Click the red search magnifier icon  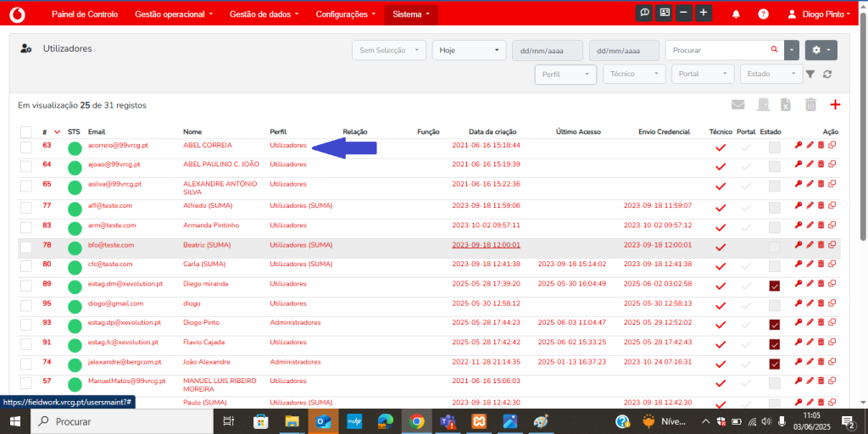[775, 50]
